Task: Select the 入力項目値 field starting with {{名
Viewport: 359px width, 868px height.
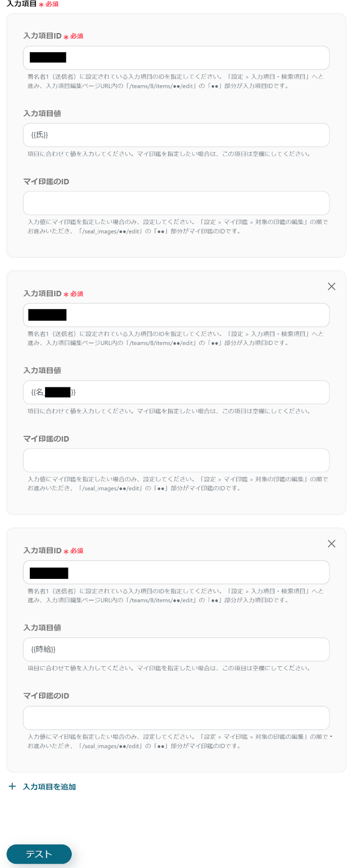Action: [x=176, y=392]
